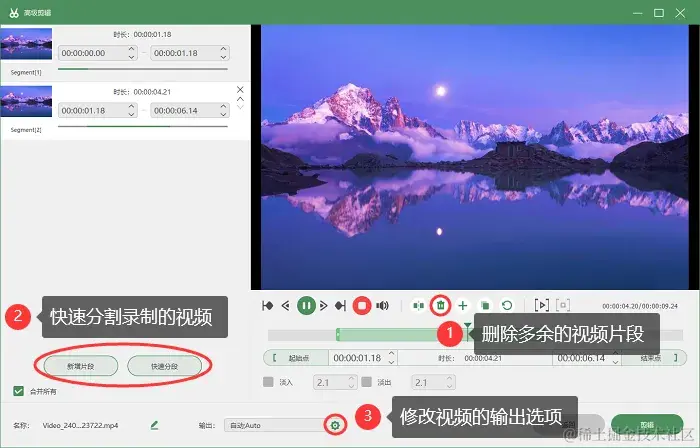Click the Segment[2] label
The height and width of the screenshot is (448, 700).
pos(26,130)
